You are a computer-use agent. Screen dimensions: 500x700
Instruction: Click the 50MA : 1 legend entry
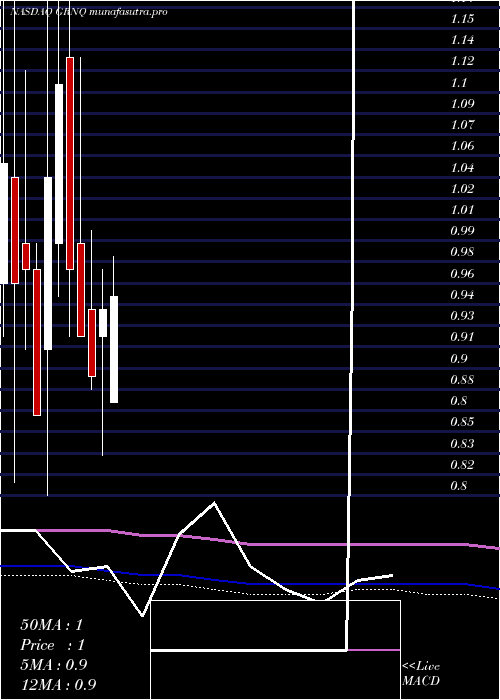coord(52,625)
